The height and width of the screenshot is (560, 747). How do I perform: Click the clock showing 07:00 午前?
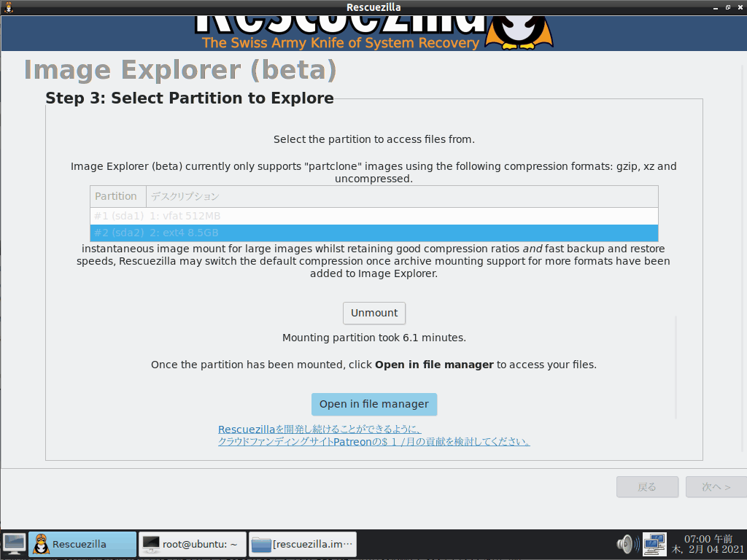coord(708,544)
